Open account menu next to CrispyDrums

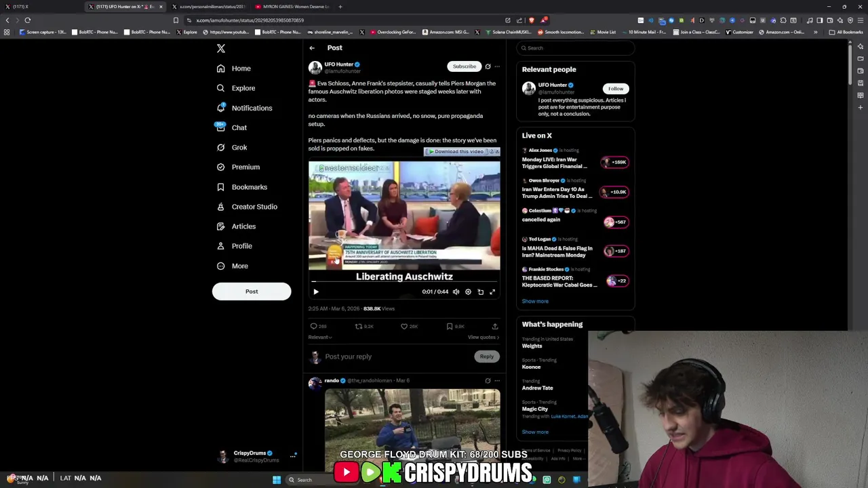[x=293, y=456]
